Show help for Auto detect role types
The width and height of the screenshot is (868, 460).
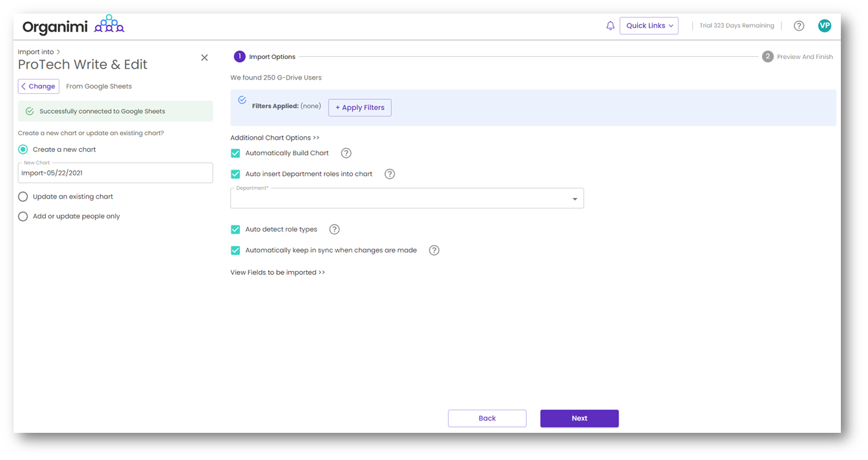(x=334, y=230)
